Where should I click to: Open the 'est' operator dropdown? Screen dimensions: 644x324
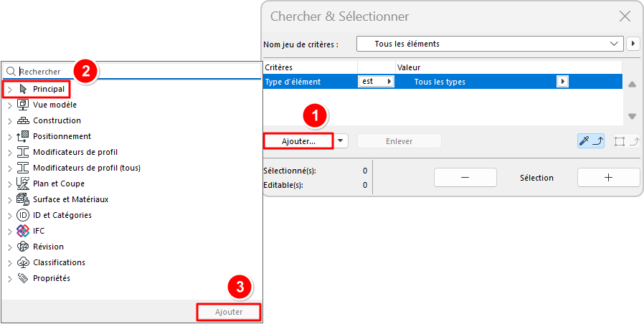[x=376, y=81]
